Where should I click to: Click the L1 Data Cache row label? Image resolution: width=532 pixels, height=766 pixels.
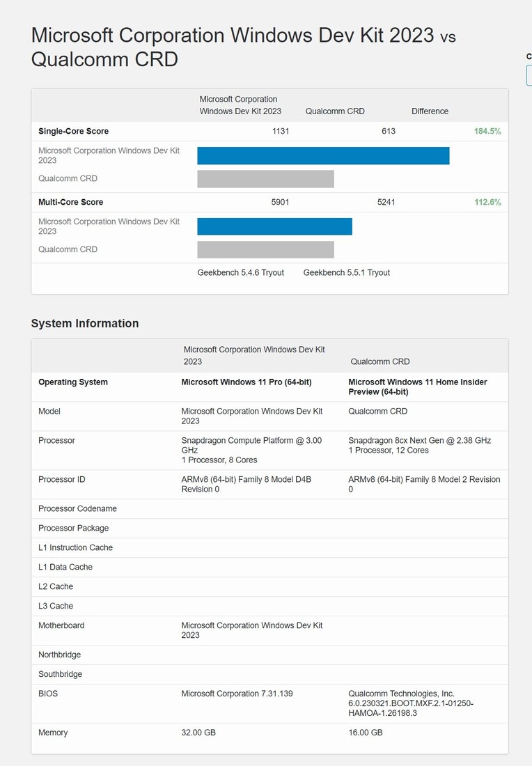[x=65, y=567]
